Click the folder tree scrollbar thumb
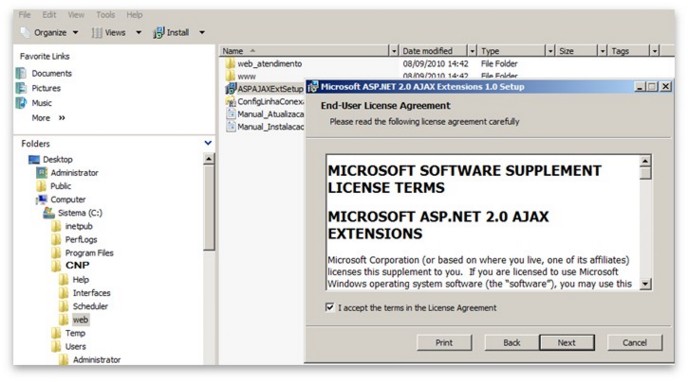688x382 pixels. click(209, 207)
